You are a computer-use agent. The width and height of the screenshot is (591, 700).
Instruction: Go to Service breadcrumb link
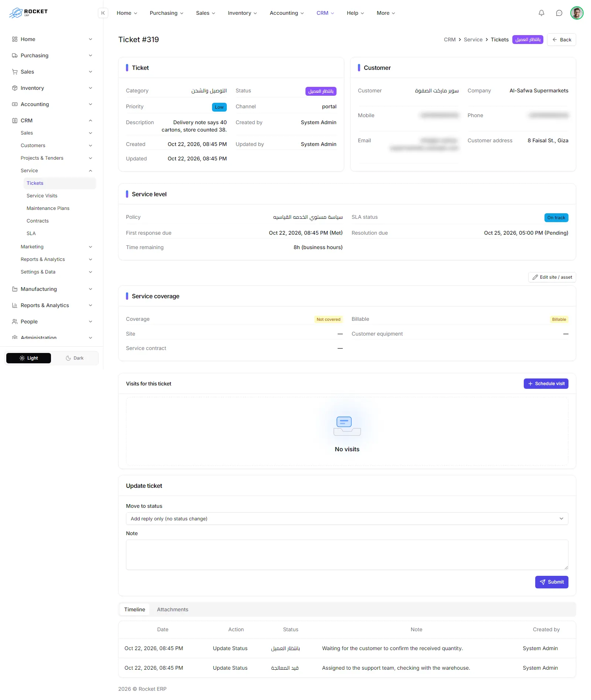(473, 40)
